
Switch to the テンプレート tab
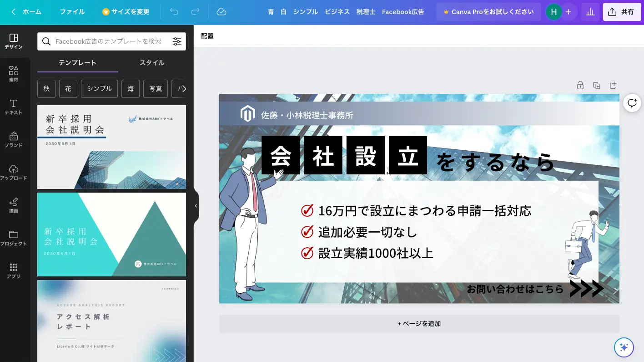point(77,63)
